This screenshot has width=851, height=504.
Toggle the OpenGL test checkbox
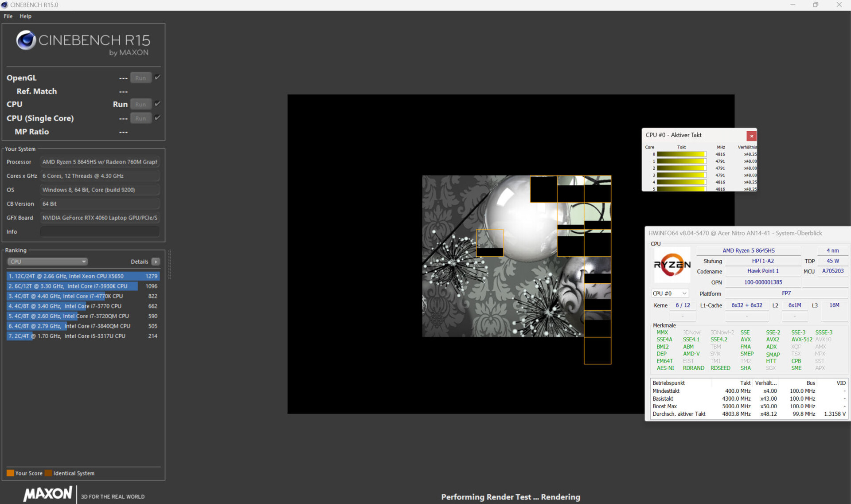click(x=157, y=77)
